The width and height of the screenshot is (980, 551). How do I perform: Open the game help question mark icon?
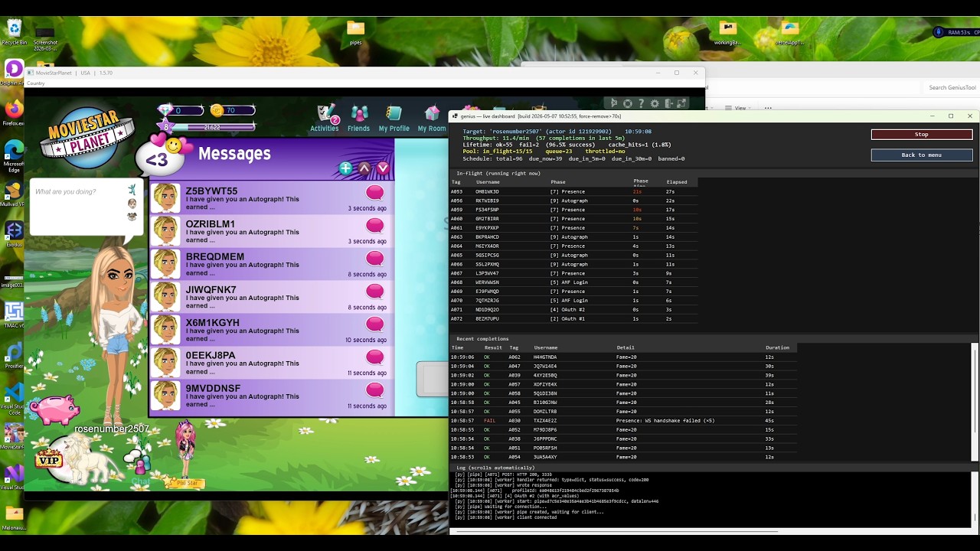pos(641,103)
